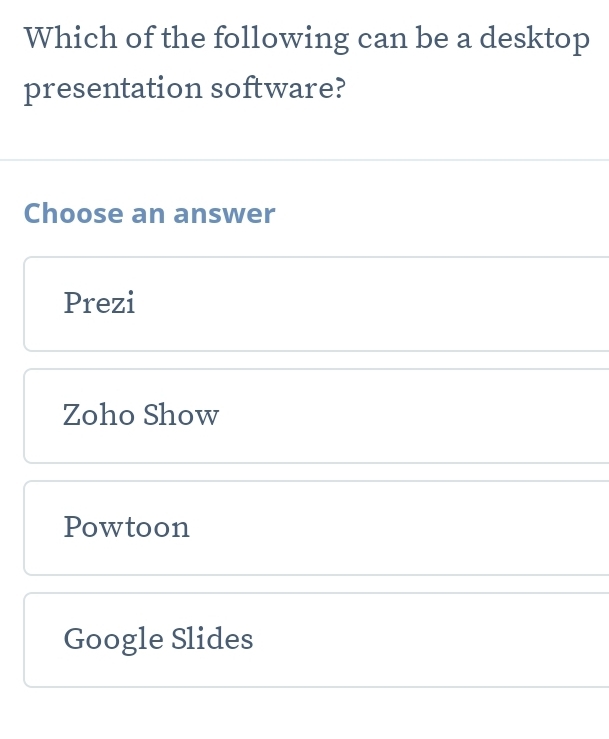Viewport: 609px width, 739px height.
Task: Pick the Powtoon answer option
Action: pos(316,528)
